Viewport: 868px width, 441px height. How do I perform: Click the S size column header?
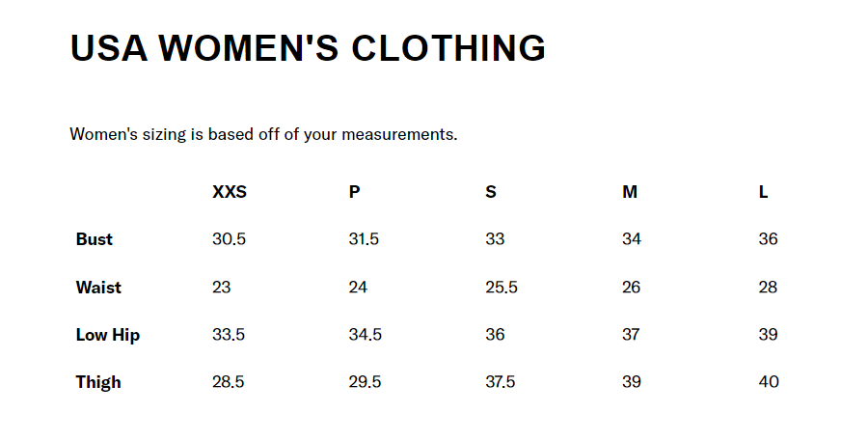[491, 192]
